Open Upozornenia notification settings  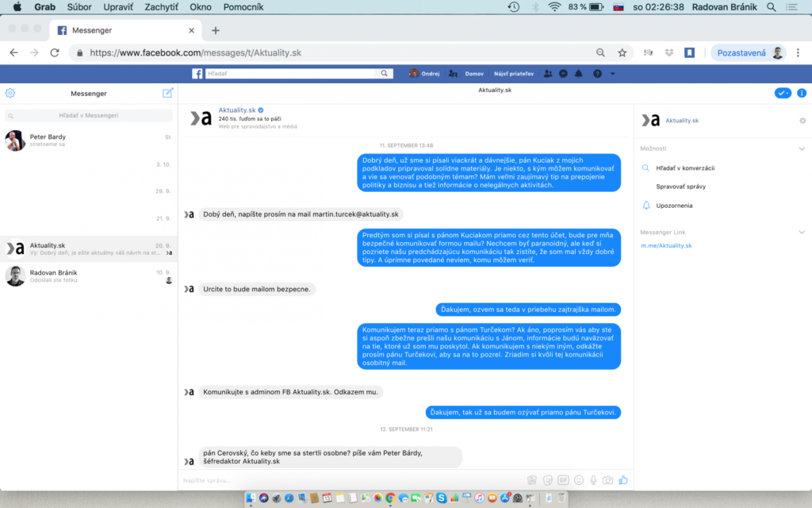point(674,206)
